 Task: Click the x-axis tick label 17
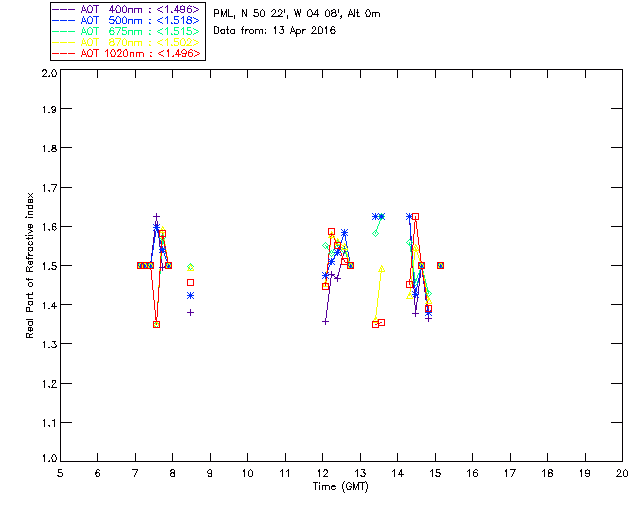[510, 473]
